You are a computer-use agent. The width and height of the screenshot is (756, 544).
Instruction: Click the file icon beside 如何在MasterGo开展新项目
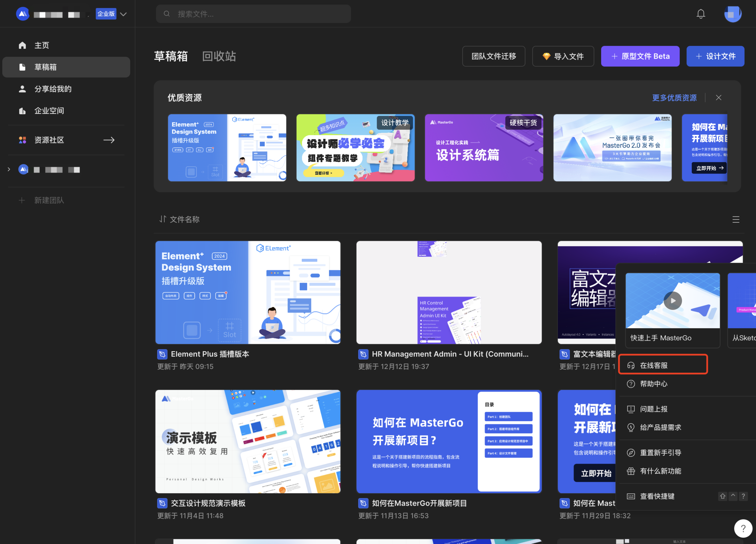click(363, 503)
